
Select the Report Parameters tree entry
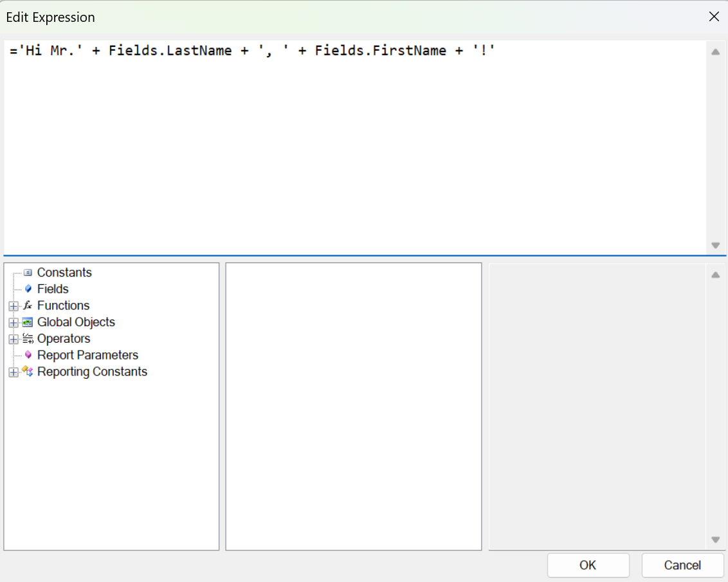87,355
